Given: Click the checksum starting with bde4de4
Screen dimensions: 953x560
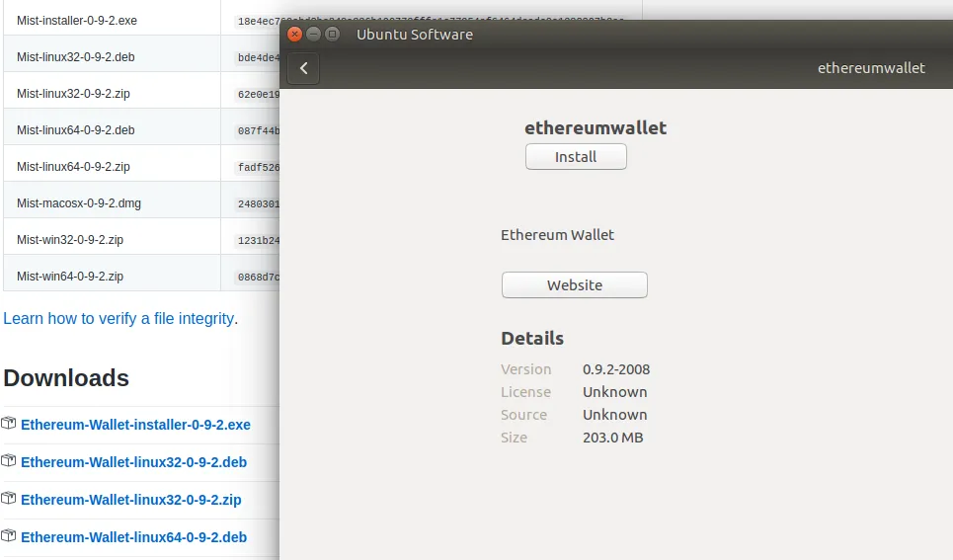Looking at the screenshot, I should (259, 57).
